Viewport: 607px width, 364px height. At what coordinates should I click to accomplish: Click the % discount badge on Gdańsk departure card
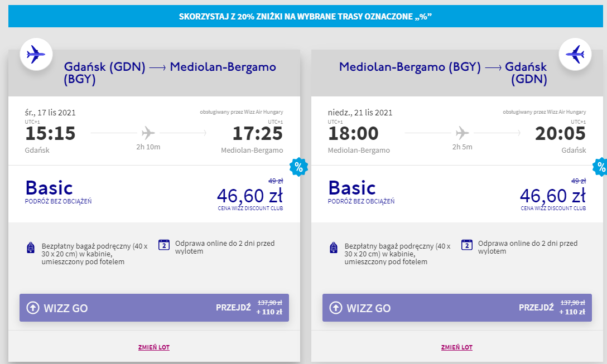pos(298,166)
